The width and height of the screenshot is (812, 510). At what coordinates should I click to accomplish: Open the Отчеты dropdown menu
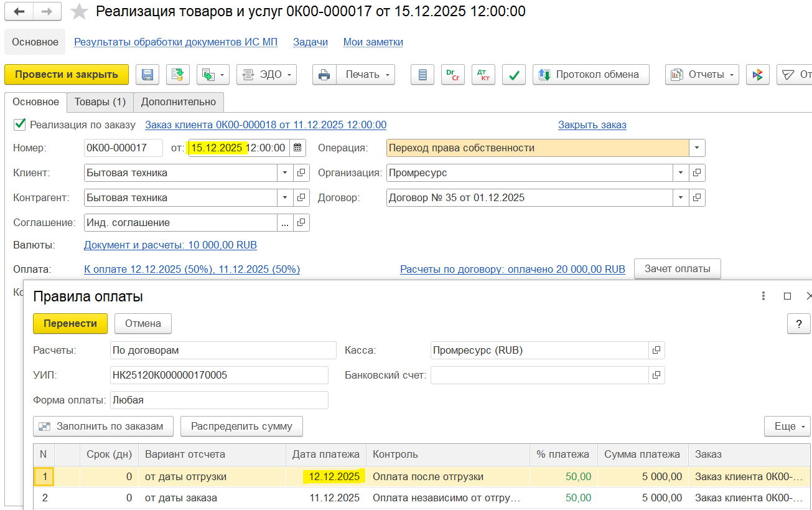[x=702, y=75]
